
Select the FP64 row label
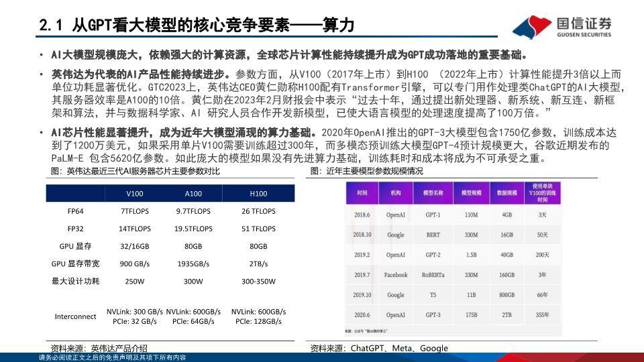pos(76,211)
